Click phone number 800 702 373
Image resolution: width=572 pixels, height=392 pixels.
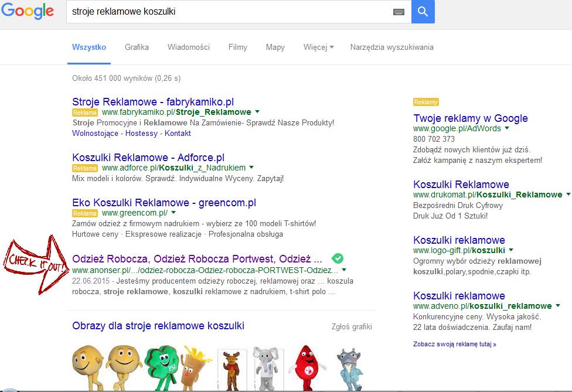(434, 139)
